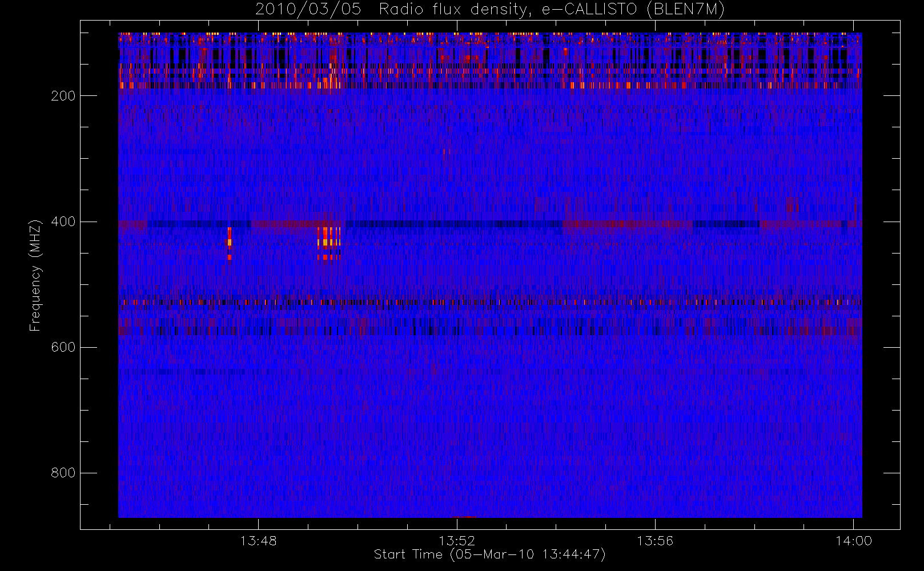Click the 600 frequency tick label

pyautogui.click(x=63, y=347)
